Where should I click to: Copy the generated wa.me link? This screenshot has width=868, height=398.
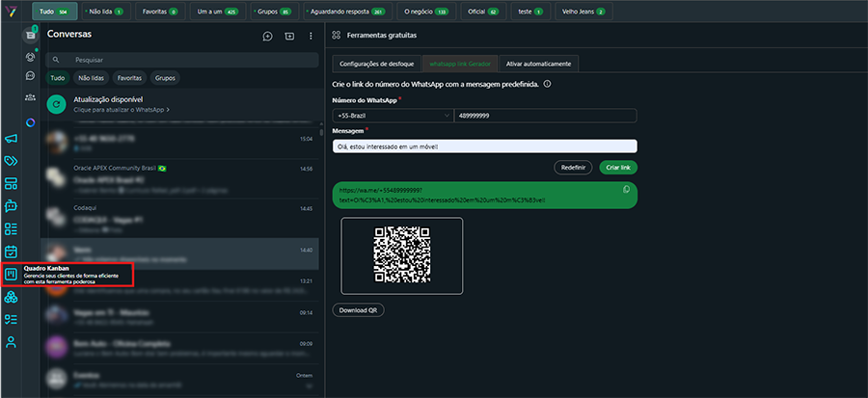coord(627,190)
